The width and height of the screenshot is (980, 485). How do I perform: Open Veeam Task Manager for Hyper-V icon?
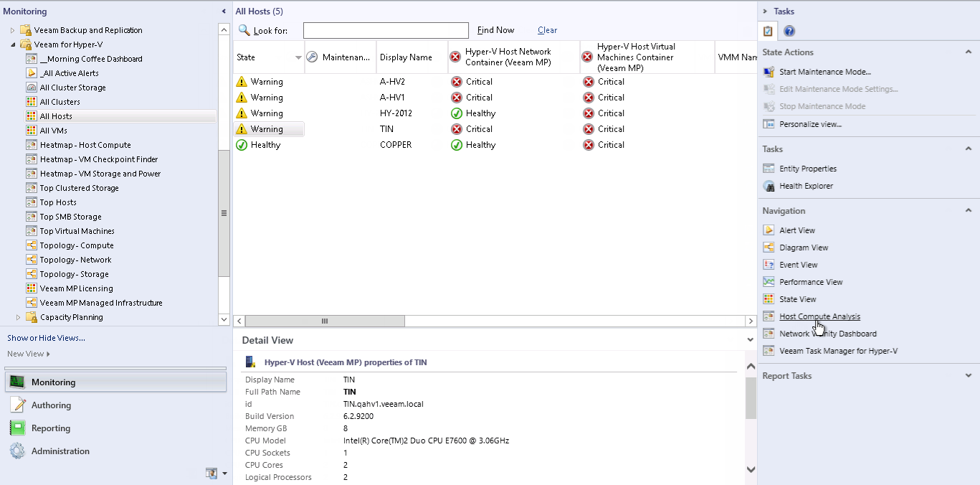(x=769, y=351)
